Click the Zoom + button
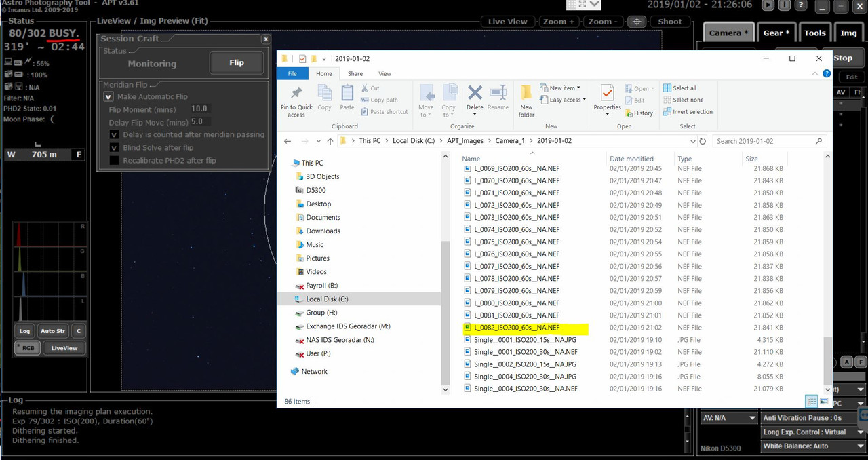868x460 pixels. click(559, 22)
